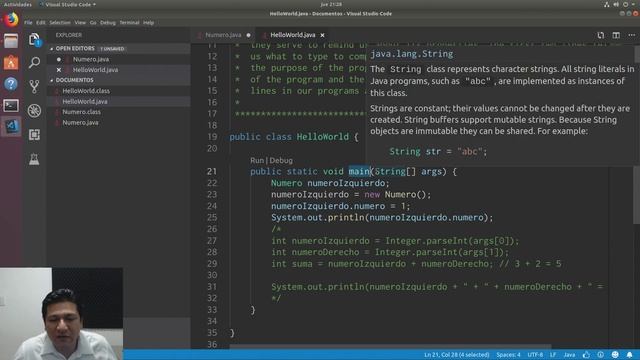The image size is (640, 360).
Task: Open the Source Control view
Action: 35,86
